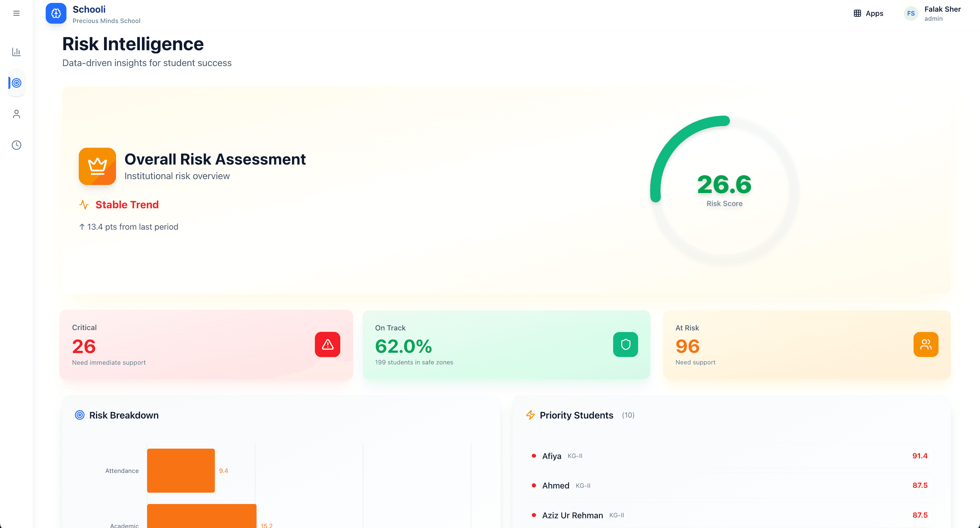Click the crown icon beside Overall Risk Assessment
The height and width of the screenshot is (528, 980).
coord(97,166)
